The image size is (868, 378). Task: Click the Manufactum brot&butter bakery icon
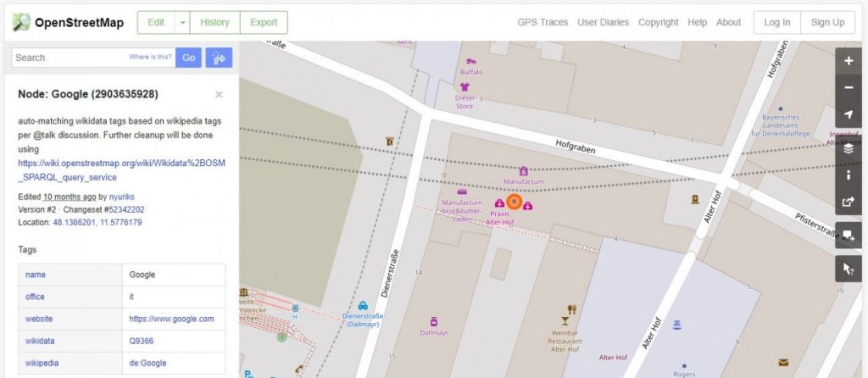click(x=462, y=192)
